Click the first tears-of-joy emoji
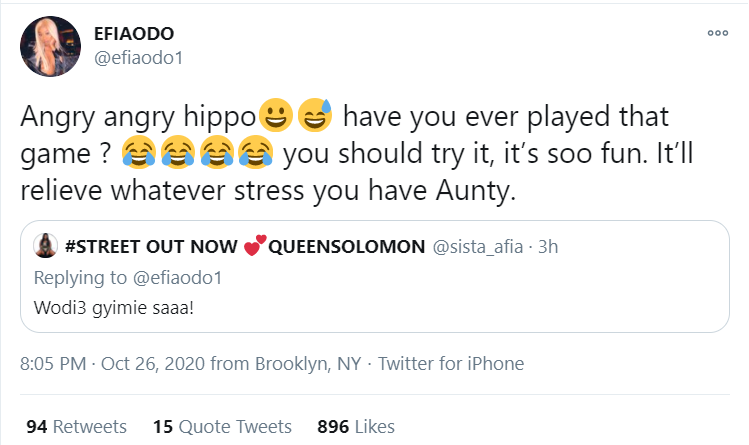The image size is (749, 445). (x=140, y=153)
